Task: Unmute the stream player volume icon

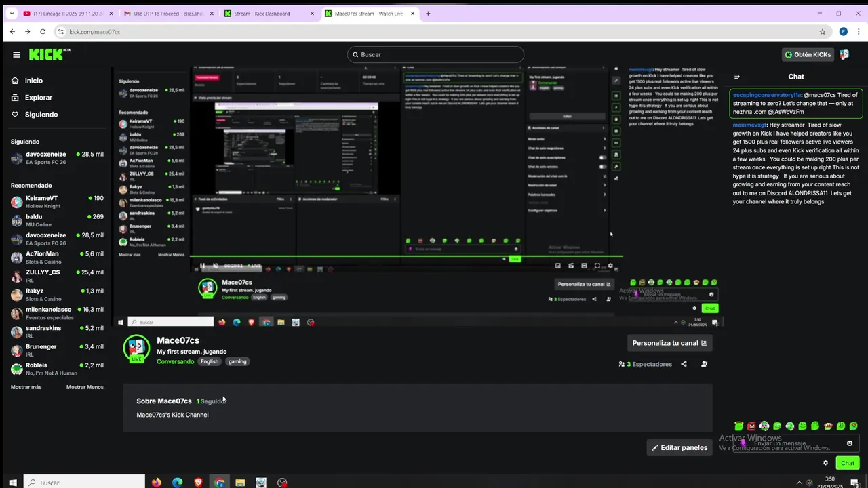Action: [x=216, y=266]
